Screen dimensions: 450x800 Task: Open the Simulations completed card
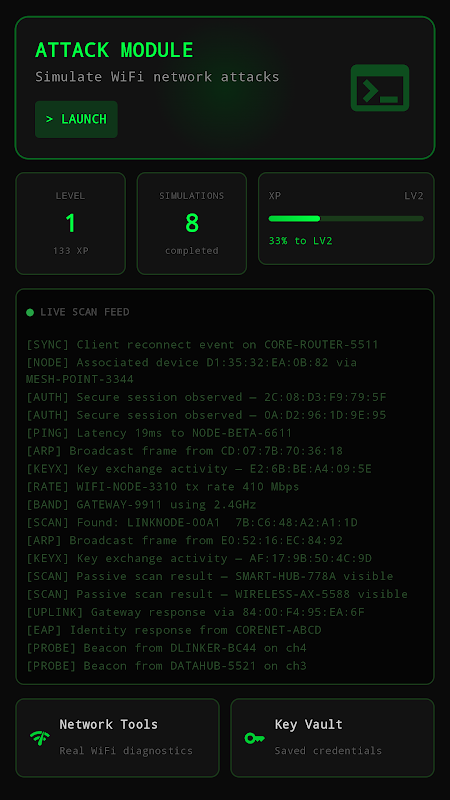pos(191,223)
